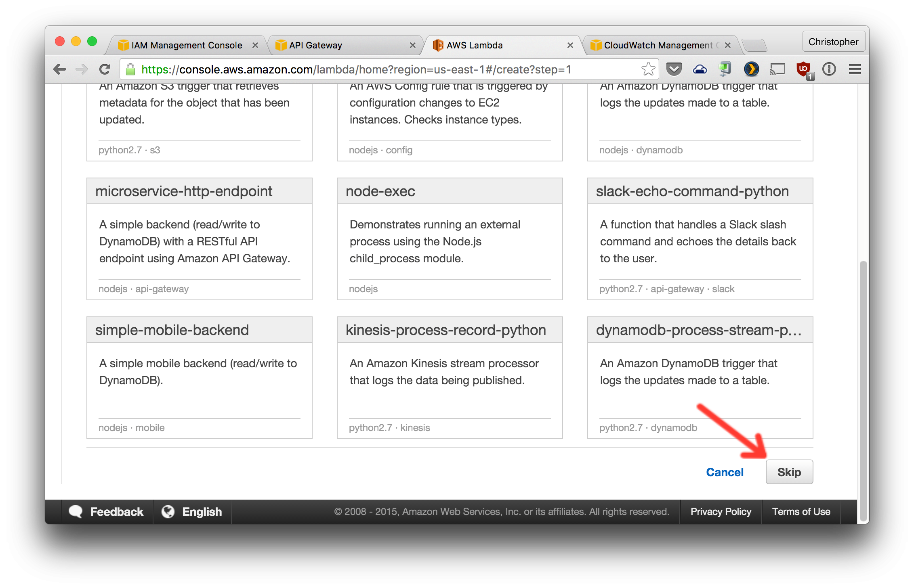Open the uBlock Origin shield icon
This screenshot has height=588, width=914.
tap(804, 69)
